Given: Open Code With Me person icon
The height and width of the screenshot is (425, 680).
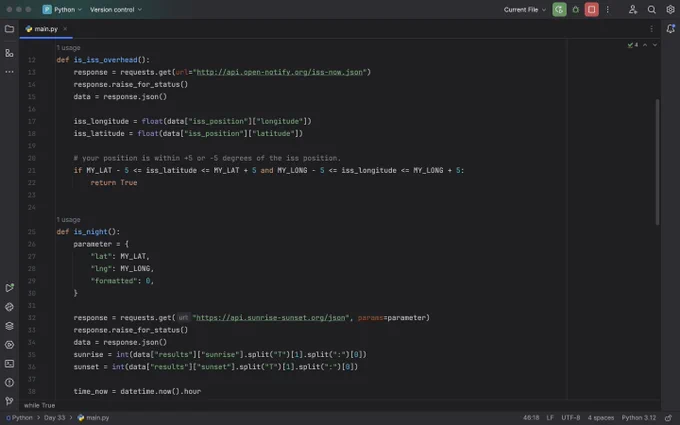Looking at the screenshot, I should tap(633, 10).
